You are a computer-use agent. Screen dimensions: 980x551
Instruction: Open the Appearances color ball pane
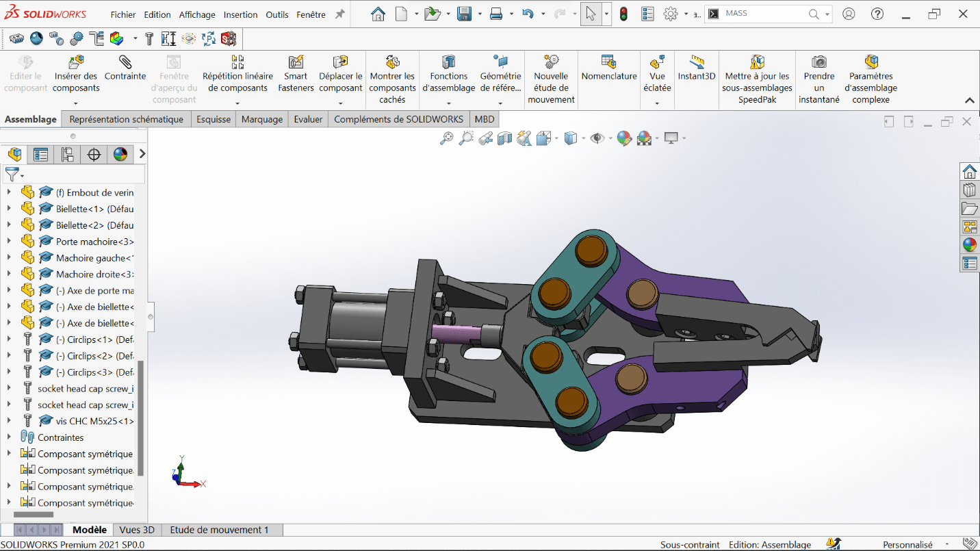(970, 244)
